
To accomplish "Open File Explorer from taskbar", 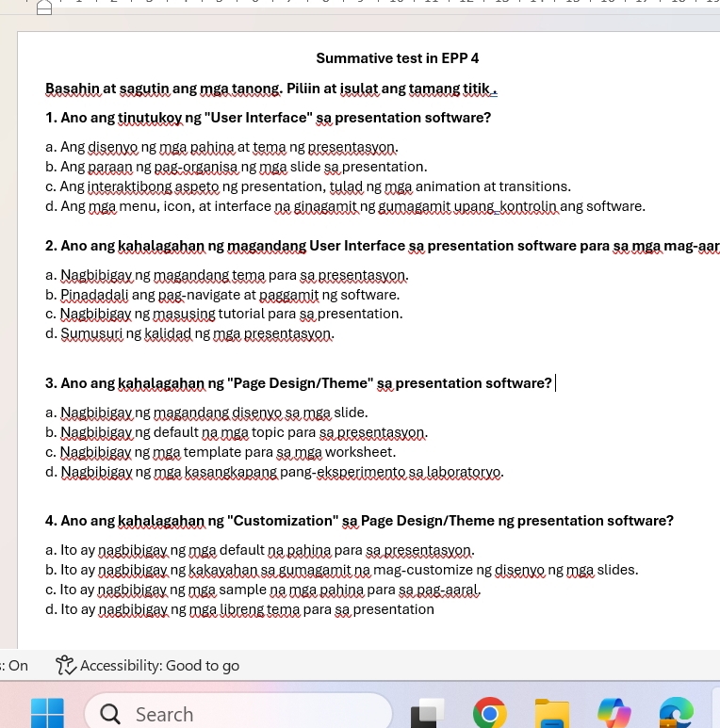I will coord(552,713).
